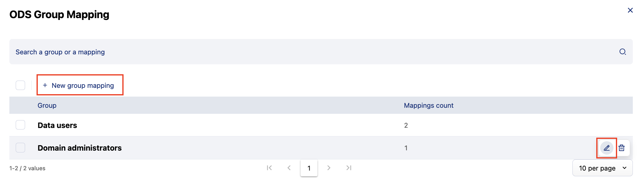Click New group mapping button
This screenshot has width=644, height=195.
(x=82, y=85)
